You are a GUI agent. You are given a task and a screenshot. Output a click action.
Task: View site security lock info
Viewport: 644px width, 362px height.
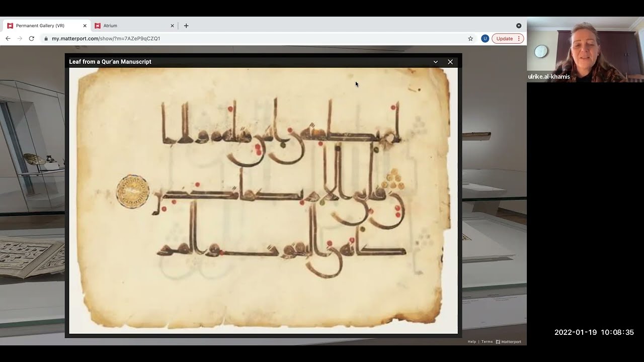pyautogui.click(x=46, y=39)
